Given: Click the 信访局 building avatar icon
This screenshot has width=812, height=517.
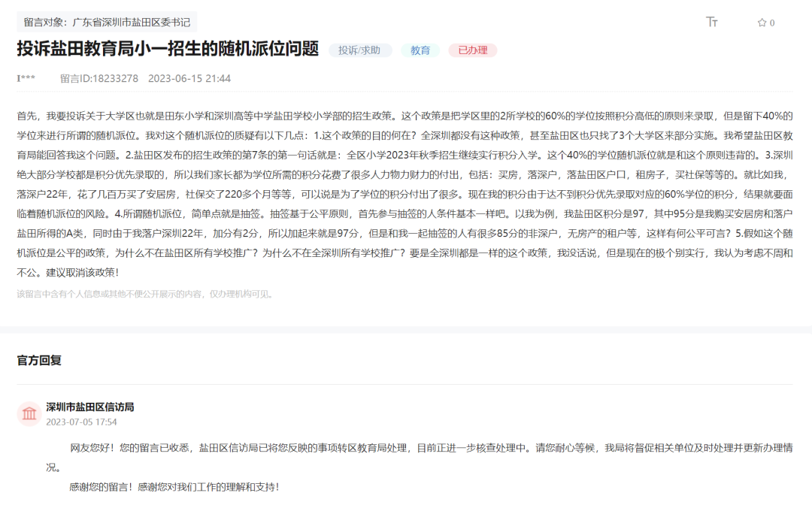Looking at the screenshot, I should pos(29,413).
